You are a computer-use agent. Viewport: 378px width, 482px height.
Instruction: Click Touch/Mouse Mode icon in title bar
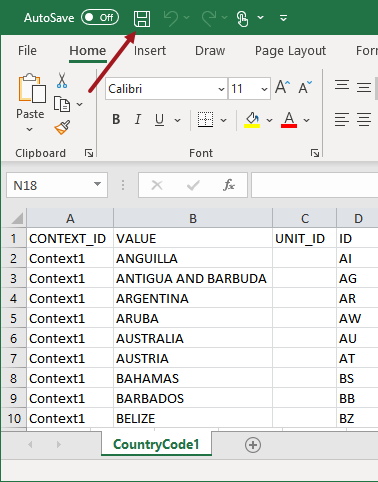coord(242,18)
